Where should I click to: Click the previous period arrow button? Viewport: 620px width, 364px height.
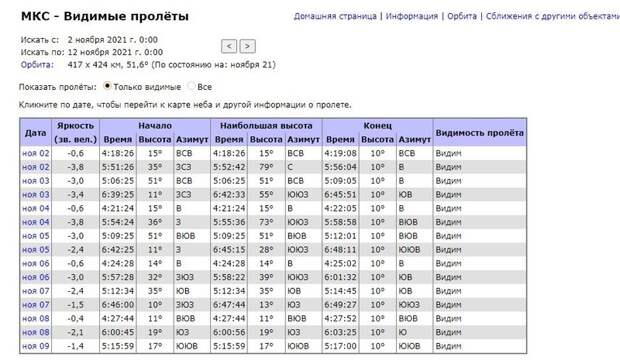(x=229, y=46)
